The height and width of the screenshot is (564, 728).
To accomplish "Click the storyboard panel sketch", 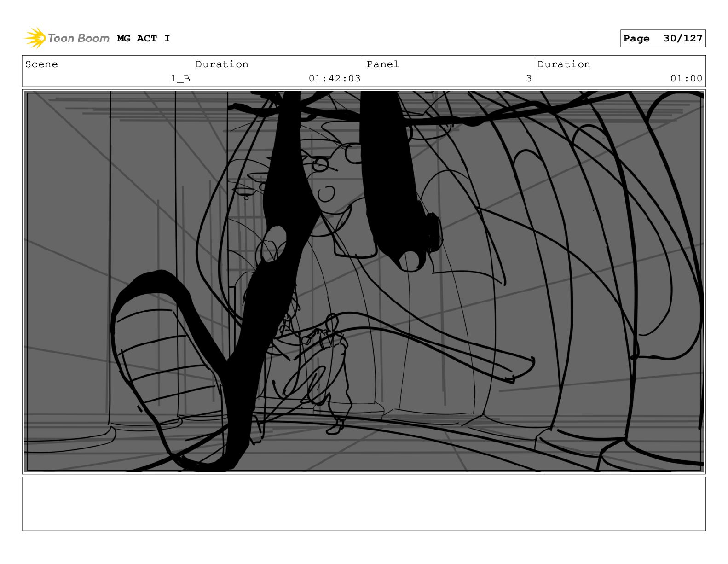I will (x=364, y=282).
